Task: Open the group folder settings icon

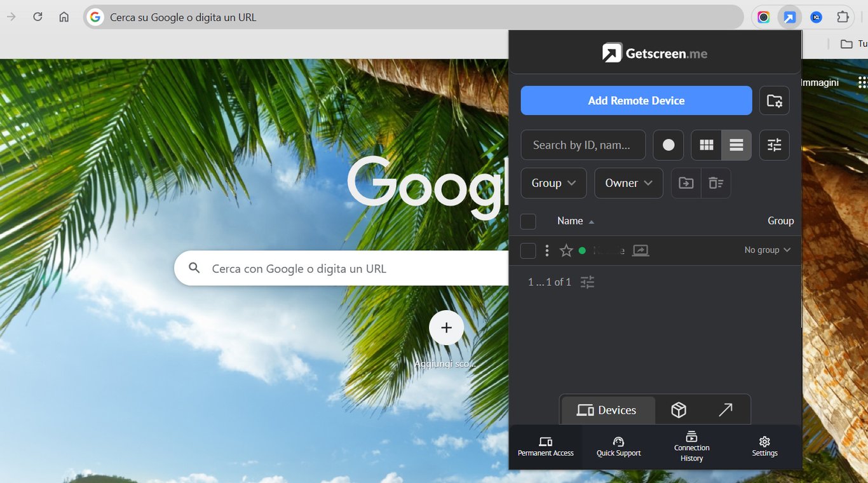Action: [x=774, y=100]
